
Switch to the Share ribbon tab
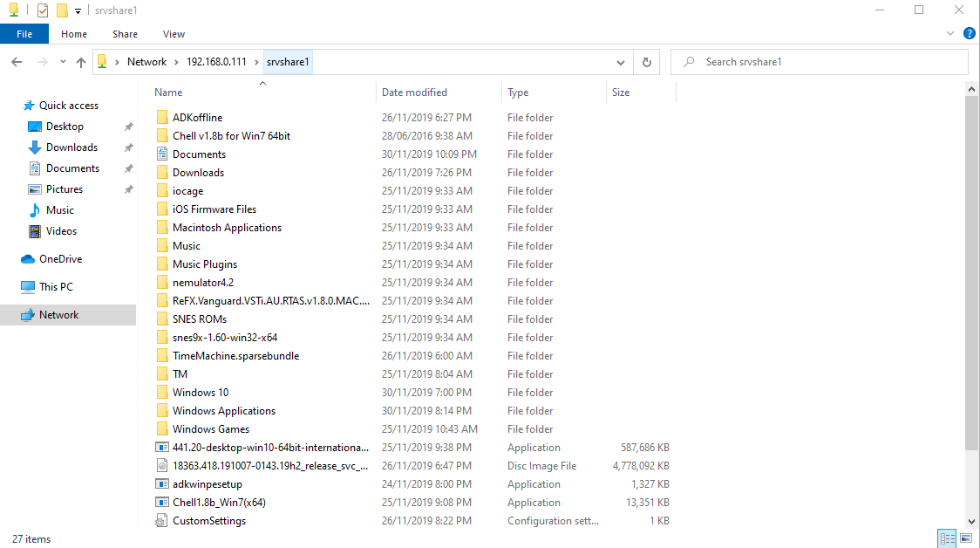[125, 34]
